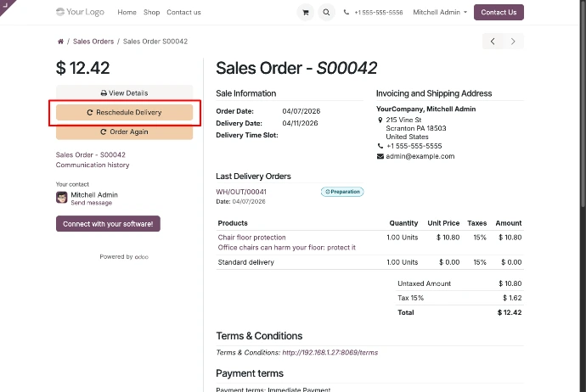Click the home breadcrumb icon
The width and height of the screenshot is (586, 392).
60,42
